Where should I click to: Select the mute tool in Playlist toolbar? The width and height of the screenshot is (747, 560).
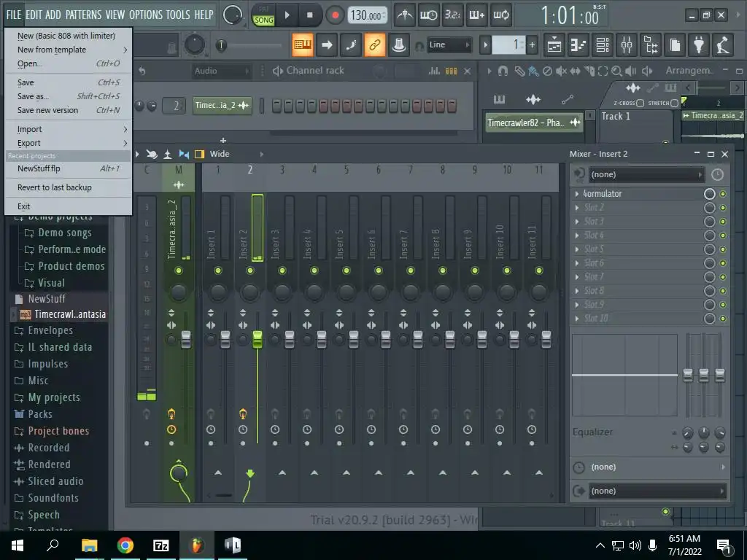pyautogui.click(x=561, y=71)
